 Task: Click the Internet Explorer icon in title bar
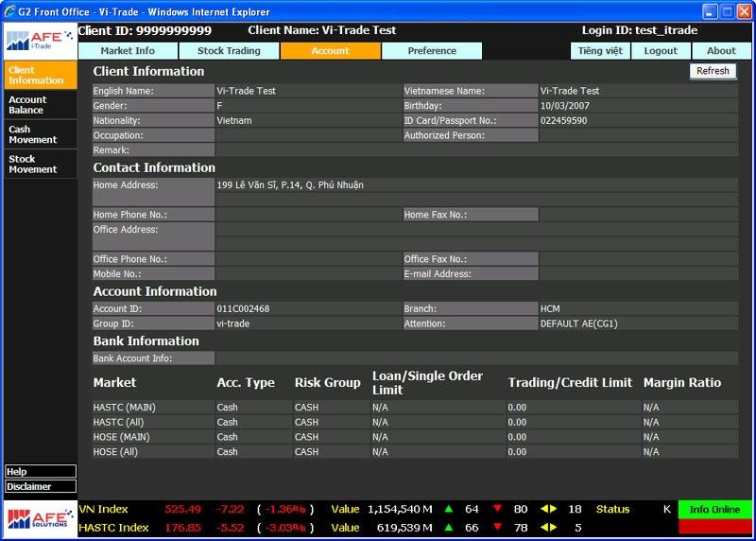pyautogui.click(x=10, y=11)
